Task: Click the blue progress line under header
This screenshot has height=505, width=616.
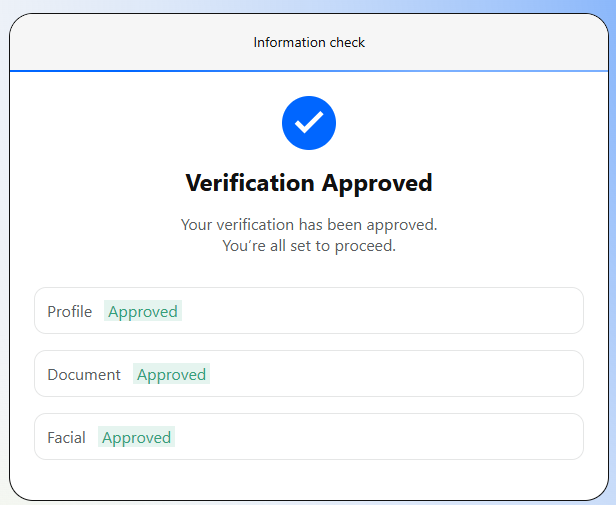Action: point(309,71)
